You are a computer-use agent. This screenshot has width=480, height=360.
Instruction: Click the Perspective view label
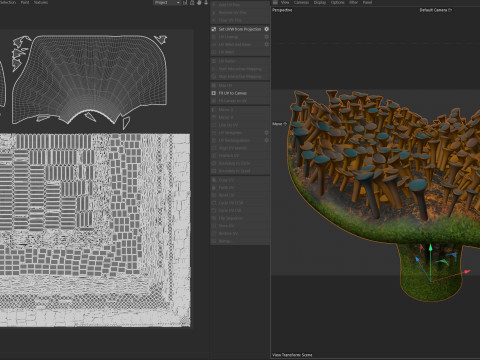[x=282, y=10]
